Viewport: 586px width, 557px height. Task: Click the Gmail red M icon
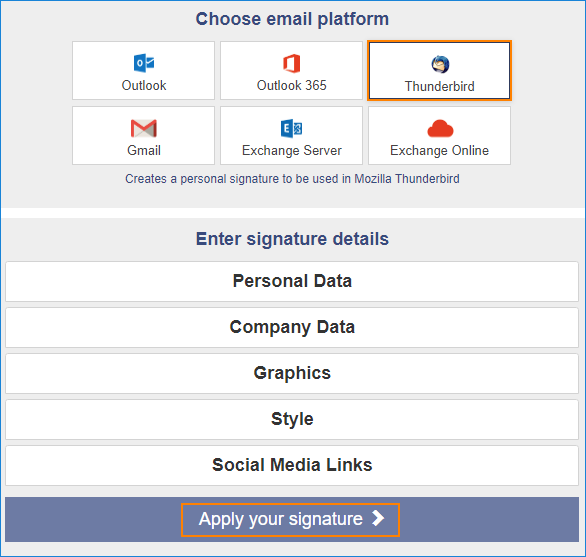click(144, 128)
